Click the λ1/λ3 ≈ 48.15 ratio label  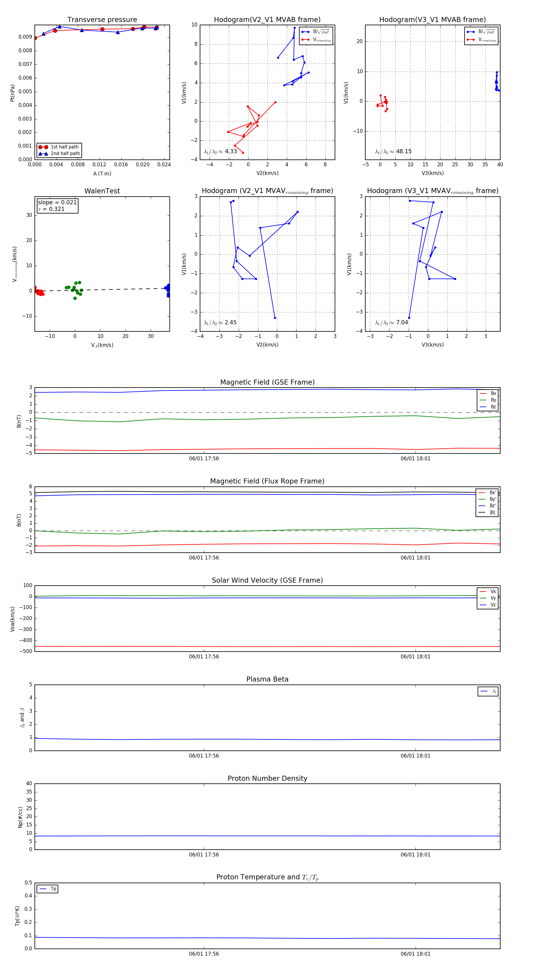click(x=393, y=151)
